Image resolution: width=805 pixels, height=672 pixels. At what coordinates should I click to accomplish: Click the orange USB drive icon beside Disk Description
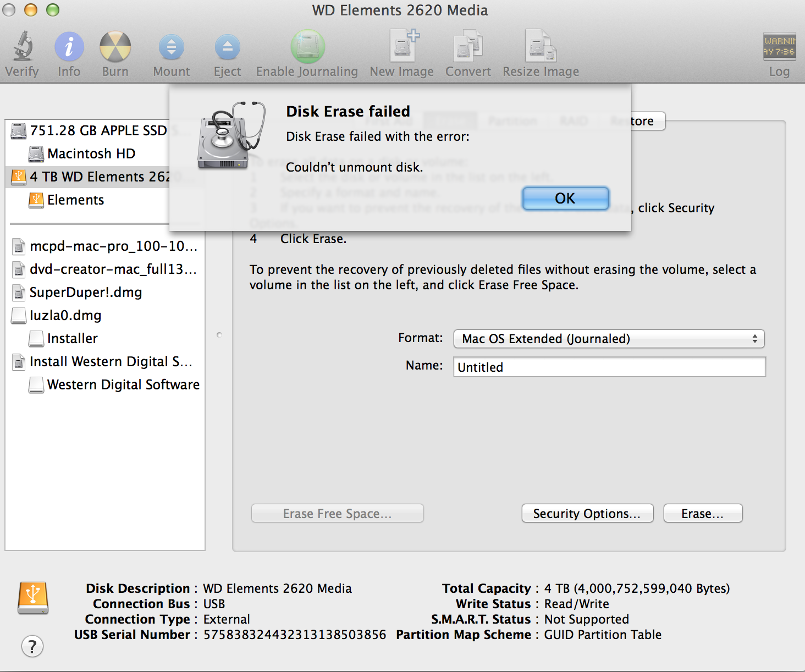[x=33, y=598]
